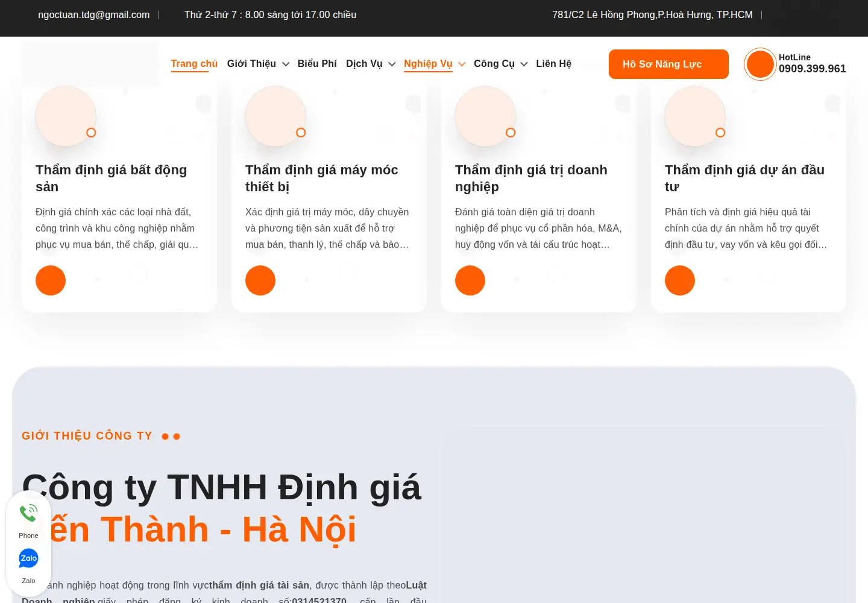868x603 pixels.
Task: Open the Liên Hệ menu item
Action: click(553, 64)
